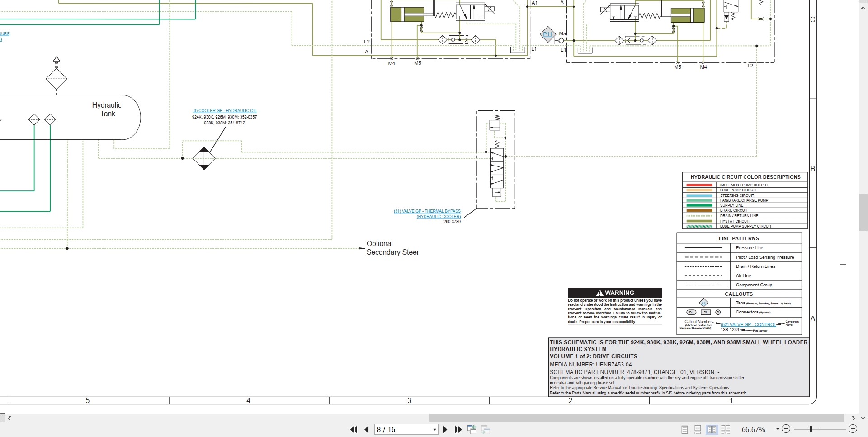Viewport: 868px width, 437px height.
Task: Click the Optional Secondary Steer label
Action: pos(392,248)
